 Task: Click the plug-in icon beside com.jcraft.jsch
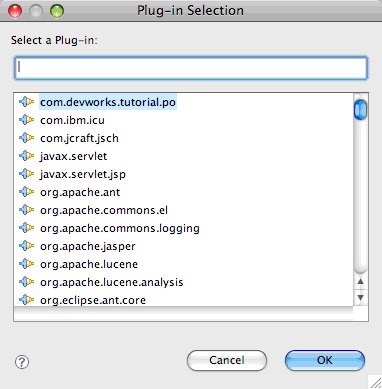pos(27,138)
